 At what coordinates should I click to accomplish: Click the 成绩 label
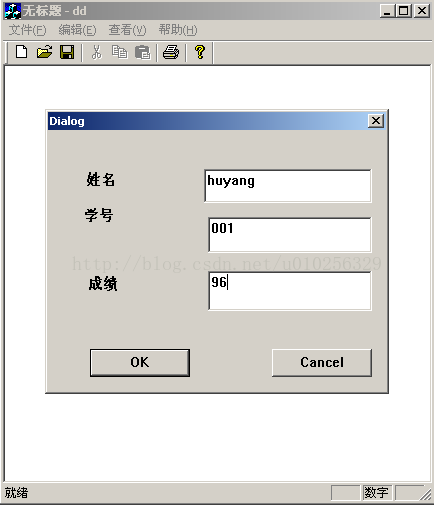pos(103,284)
